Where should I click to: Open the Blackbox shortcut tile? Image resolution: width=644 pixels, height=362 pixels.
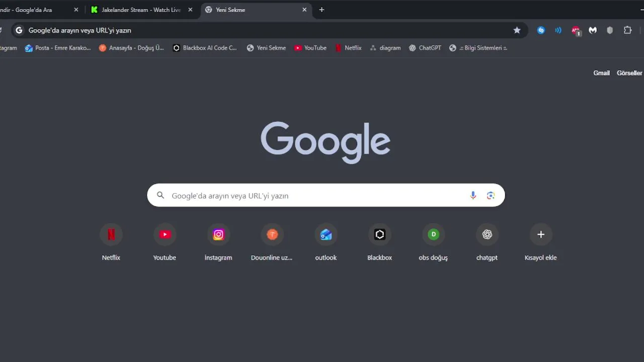pos(380,243)
